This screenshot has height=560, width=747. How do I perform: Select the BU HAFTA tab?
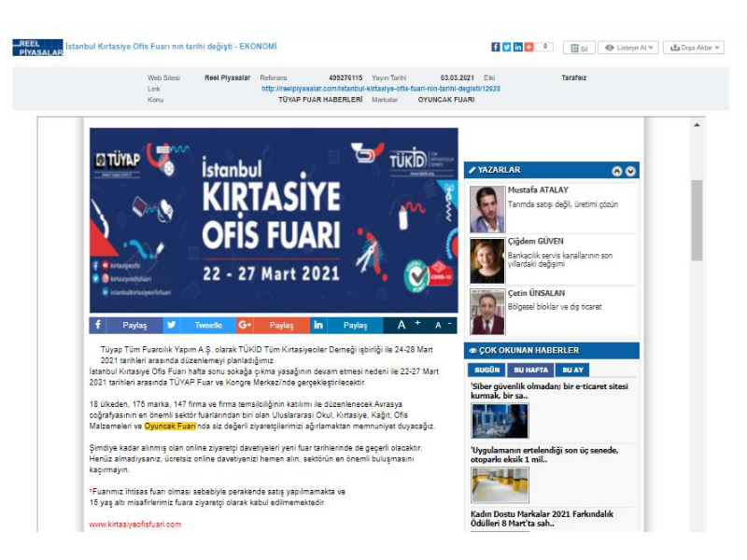(530, 370)
